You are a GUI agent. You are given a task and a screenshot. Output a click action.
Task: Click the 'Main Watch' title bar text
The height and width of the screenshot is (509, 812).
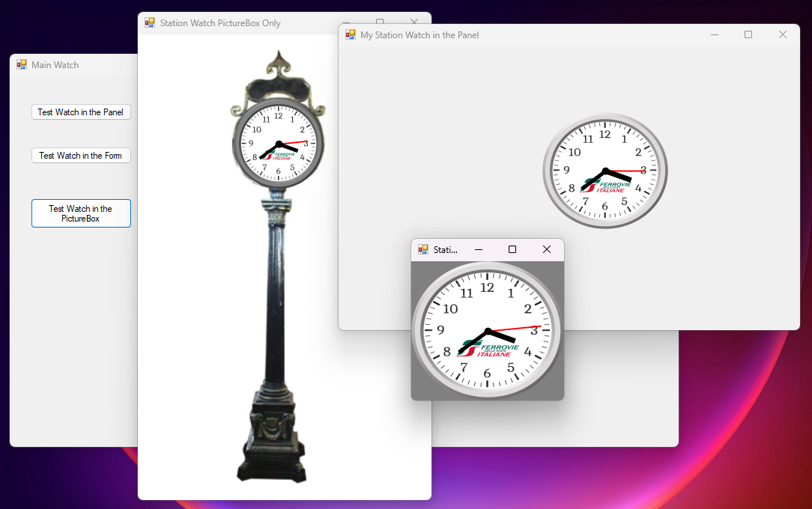pos(55,65)
